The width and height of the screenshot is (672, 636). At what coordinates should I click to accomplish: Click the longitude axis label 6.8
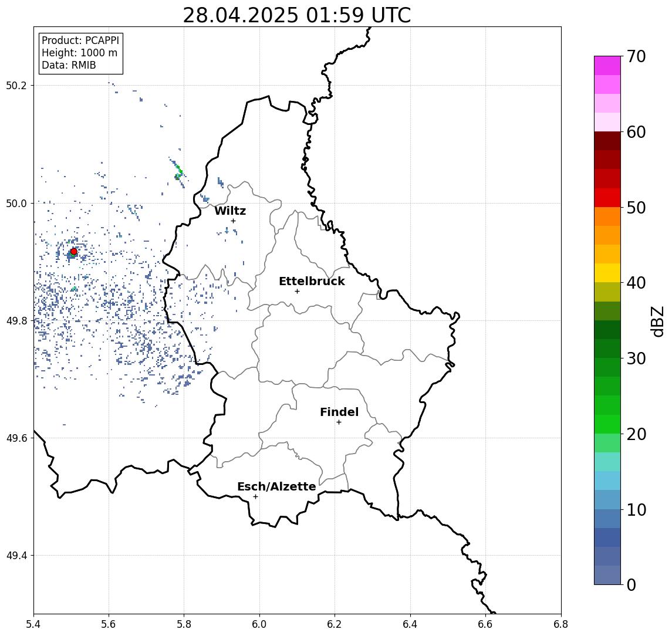(561, 624)
